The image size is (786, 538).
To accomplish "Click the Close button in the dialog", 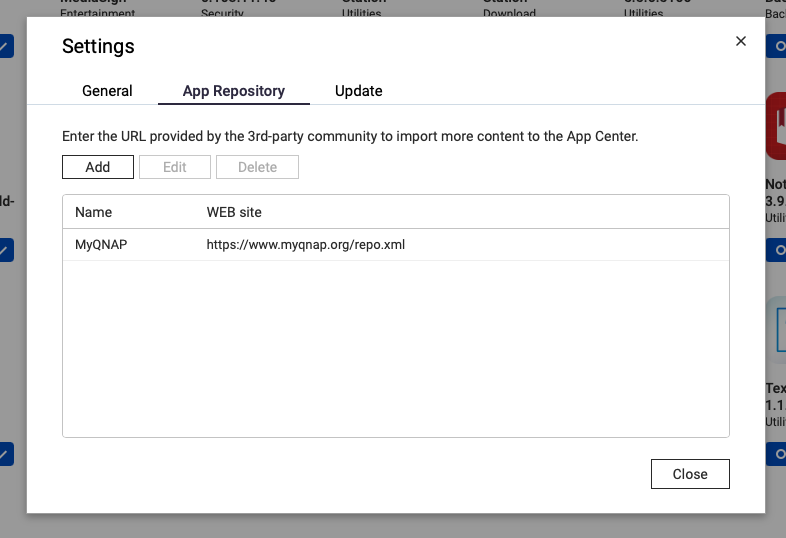I will (x=689, y=474).
